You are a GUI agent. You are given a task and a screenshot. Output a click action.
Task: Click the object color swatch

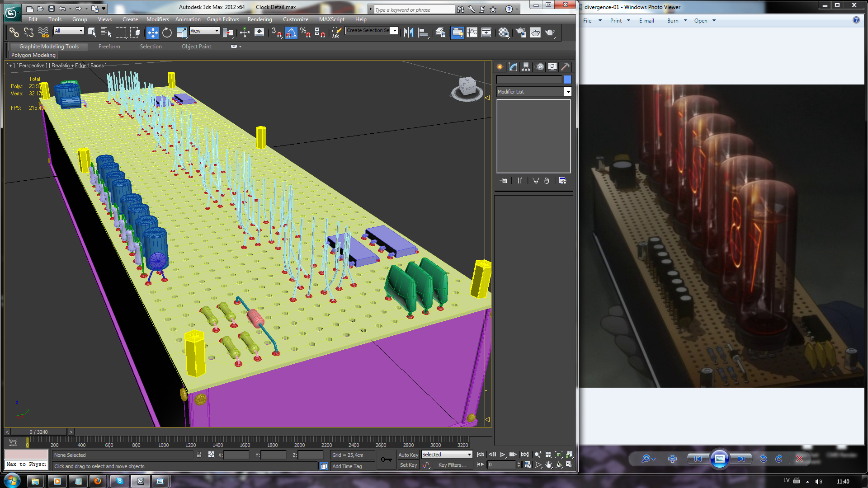(567, 80)
